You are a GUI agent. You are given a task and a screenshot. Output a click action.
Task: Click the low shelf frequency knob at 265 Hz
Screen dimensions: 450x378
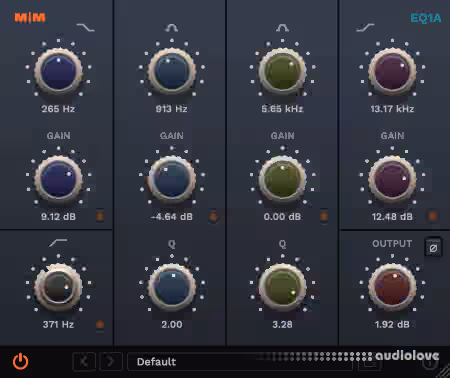click(x=58, y=71)
